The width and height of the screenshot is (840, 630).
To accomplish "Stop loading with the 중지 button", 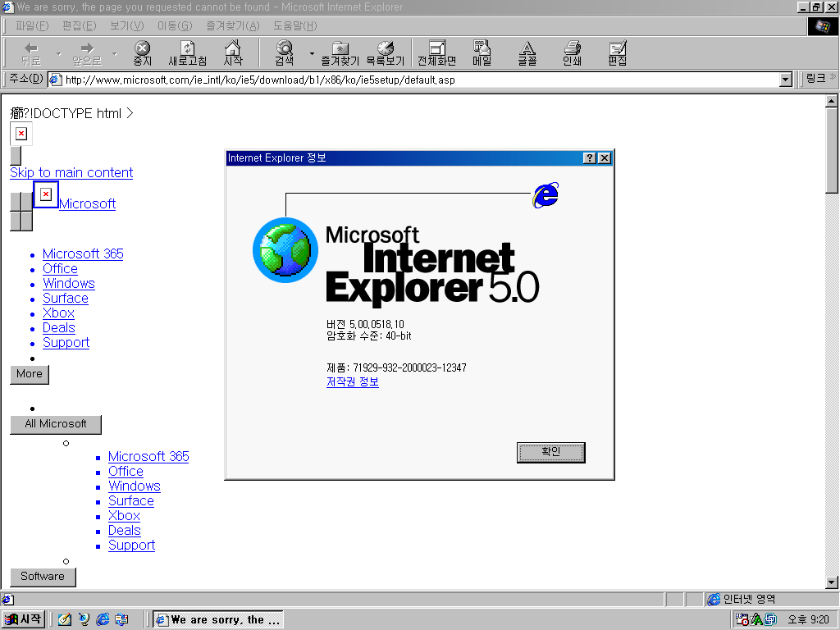I will coord(142,53).
